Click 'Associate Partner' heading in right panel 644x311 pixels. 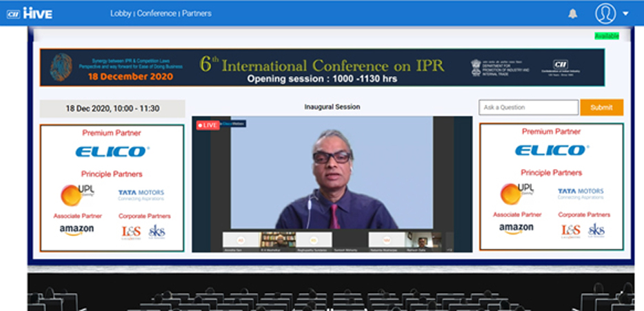coord(518,215)
